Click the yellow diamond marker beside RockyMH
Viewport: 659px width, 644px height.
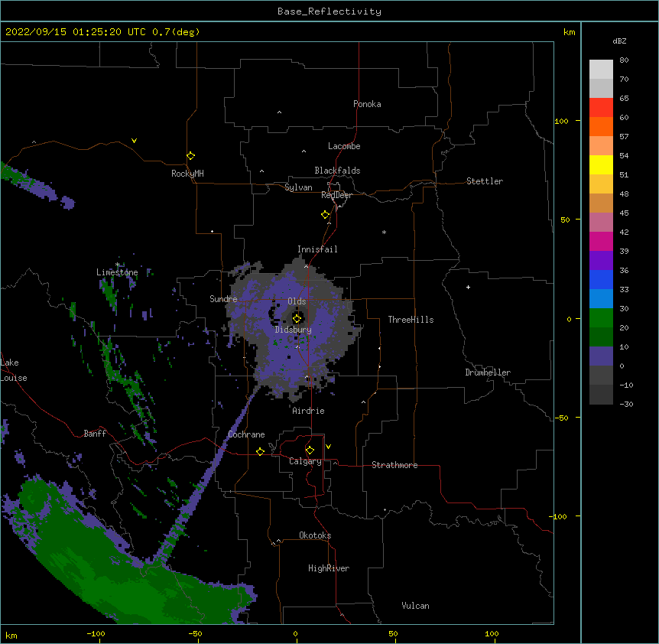click(190, 156)
